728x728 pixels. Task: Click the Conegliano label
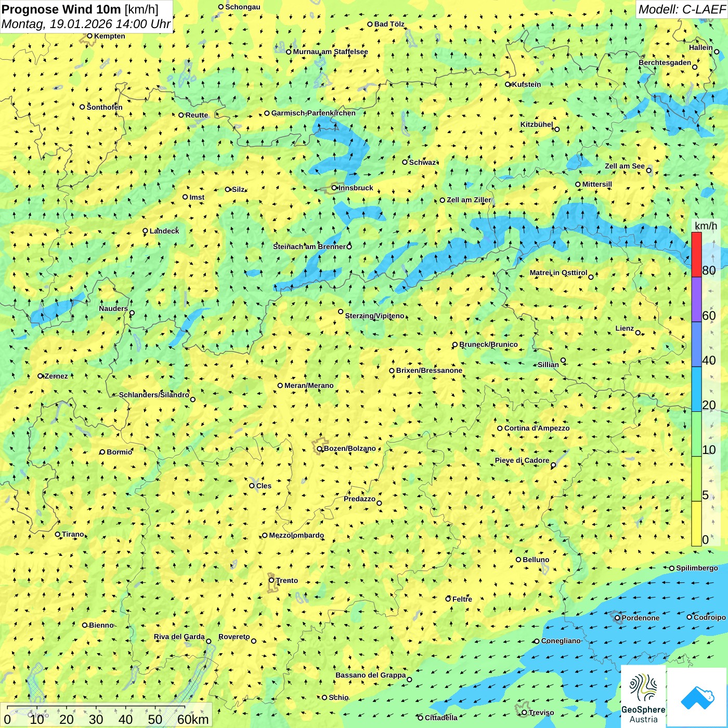[x=561, y=641]
